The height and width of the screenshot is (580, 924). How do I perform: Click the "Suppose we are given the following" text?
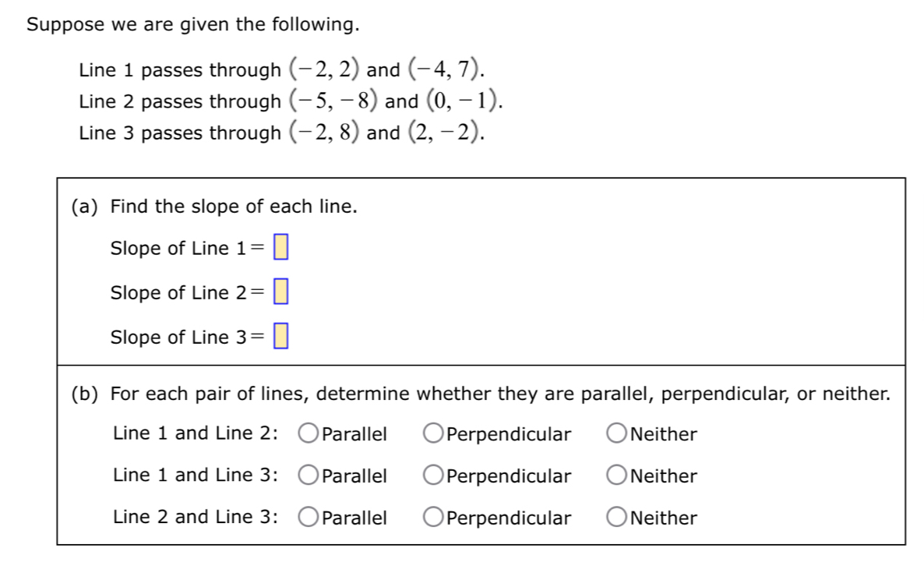193,25
